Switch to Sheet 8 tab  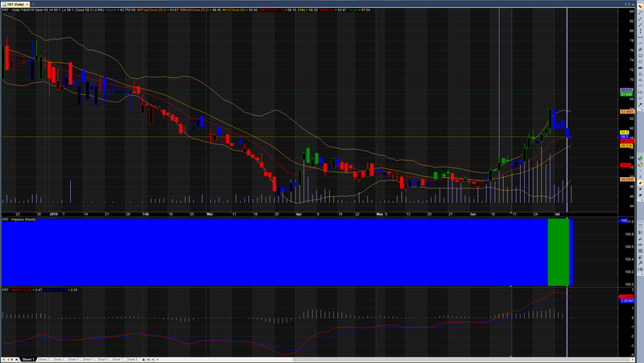(132, 359)
